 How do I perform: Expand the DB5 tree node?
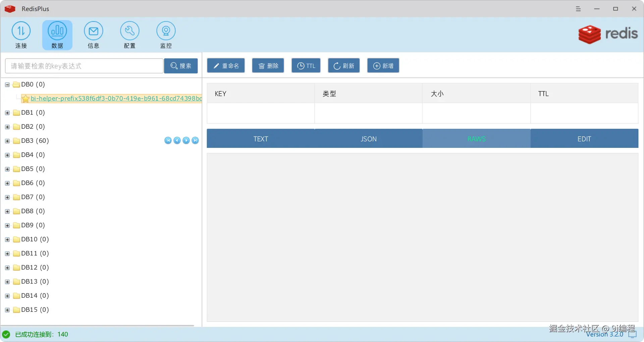(7, 169)
